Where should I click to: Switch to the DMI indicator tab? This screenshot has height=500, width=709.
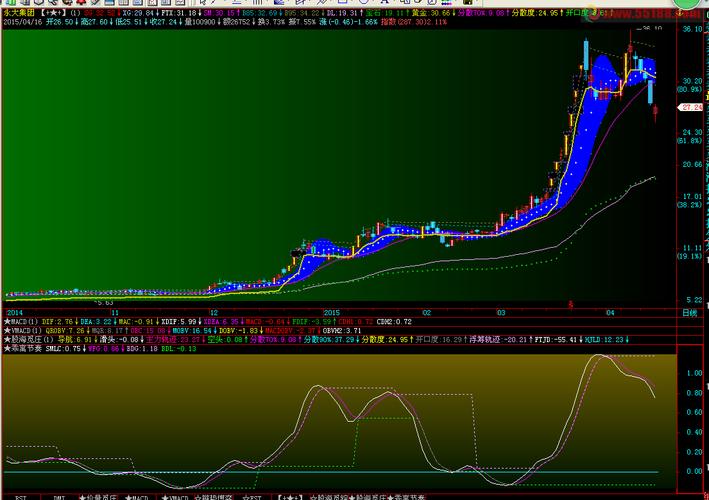(60, 497)
